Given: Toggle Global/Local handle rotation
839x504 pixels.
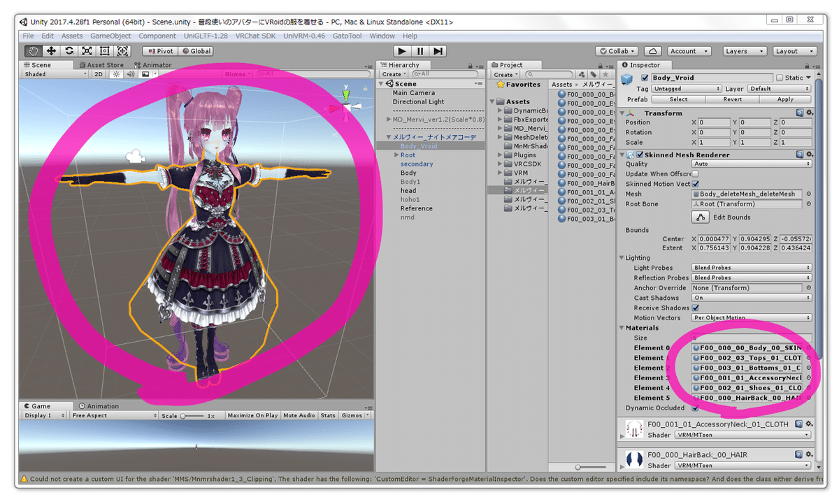Looking at the screenshot, I should pyautogui.click(x=196, y=51).
